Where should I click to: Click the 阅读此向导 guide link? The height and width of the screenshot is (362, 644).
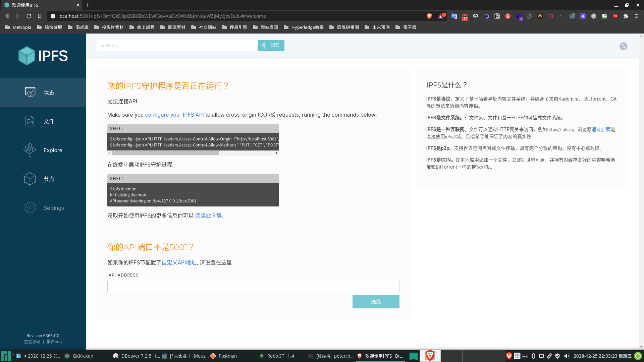pos(208,216)
